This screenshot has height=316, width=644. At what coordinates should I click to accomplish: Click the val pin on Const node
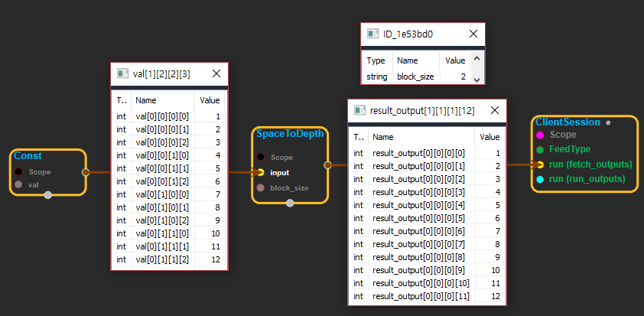tap(19, 184)
